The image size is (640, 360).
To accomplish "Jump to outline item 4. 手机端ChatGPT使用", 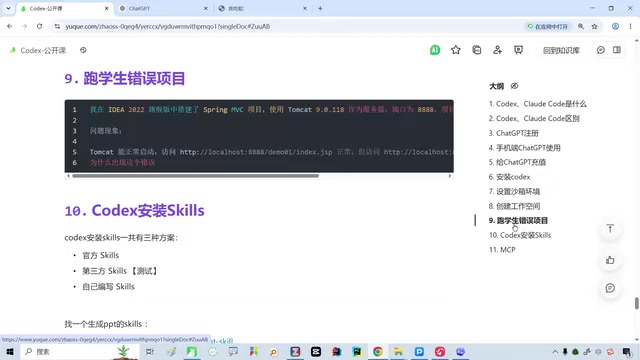I will click(x=524, y=148).
